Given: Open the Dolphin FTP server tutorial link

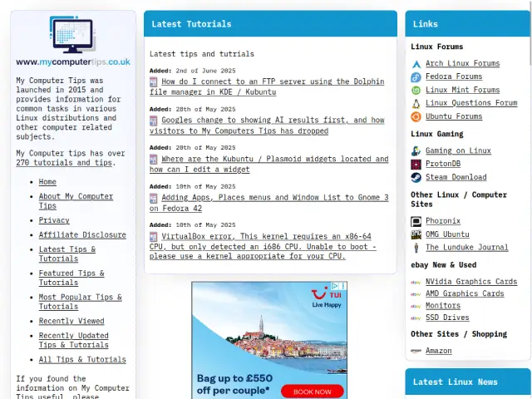Looking at the screenshot, I should point(267,86).
